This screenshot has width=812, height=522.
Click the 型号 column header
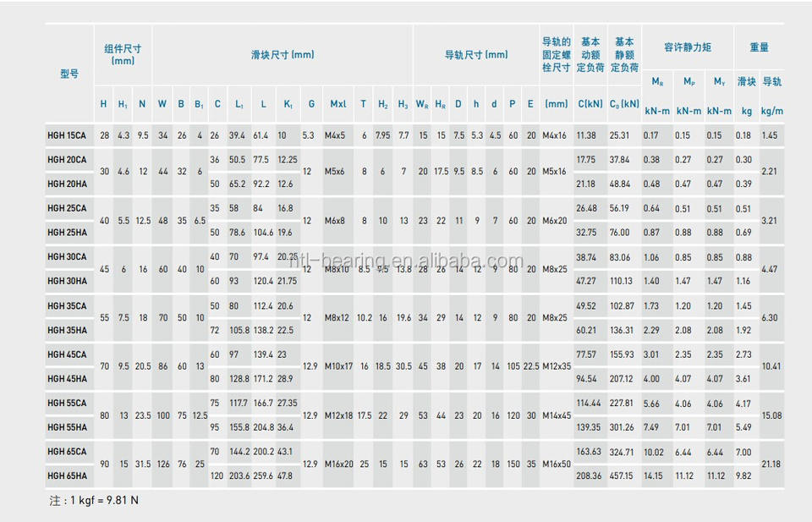pyautogui.click(x=69, y=74)
